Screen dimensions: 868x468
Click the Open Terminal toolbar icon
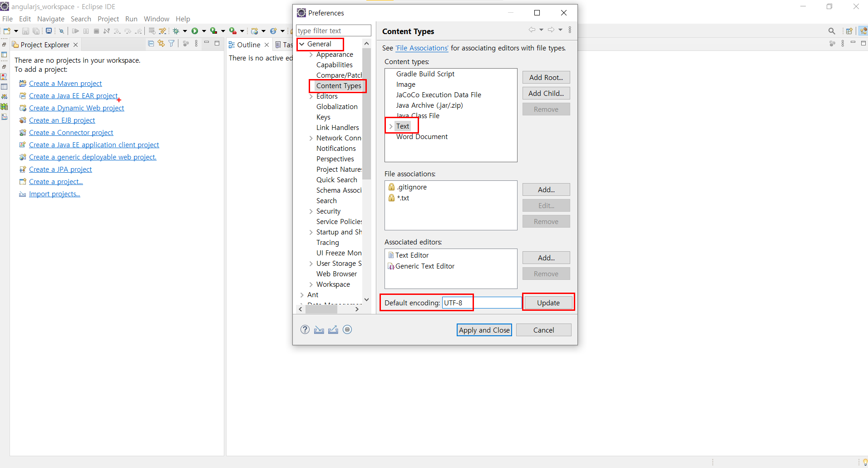tap(49, 31)
